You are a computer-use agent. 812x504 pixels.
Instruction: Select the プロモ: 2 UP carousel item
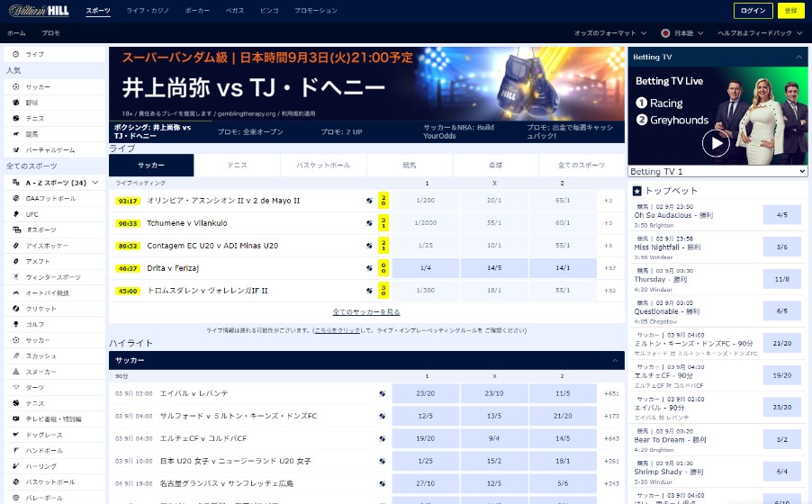[341, 132]
